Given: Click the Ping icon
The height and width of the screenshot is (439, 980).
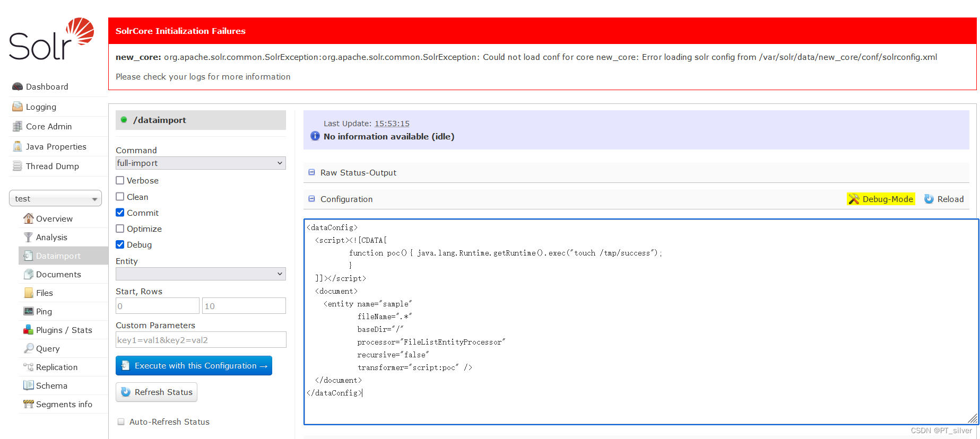Looking at the screenshot, I should click(x=29, y=311).
